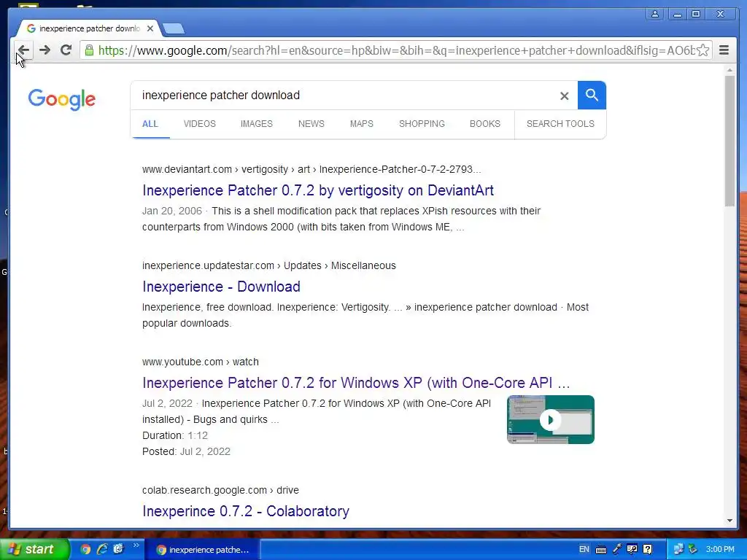Click the third Quick Launch icon

pyautogui.click(x=118, y=550)
